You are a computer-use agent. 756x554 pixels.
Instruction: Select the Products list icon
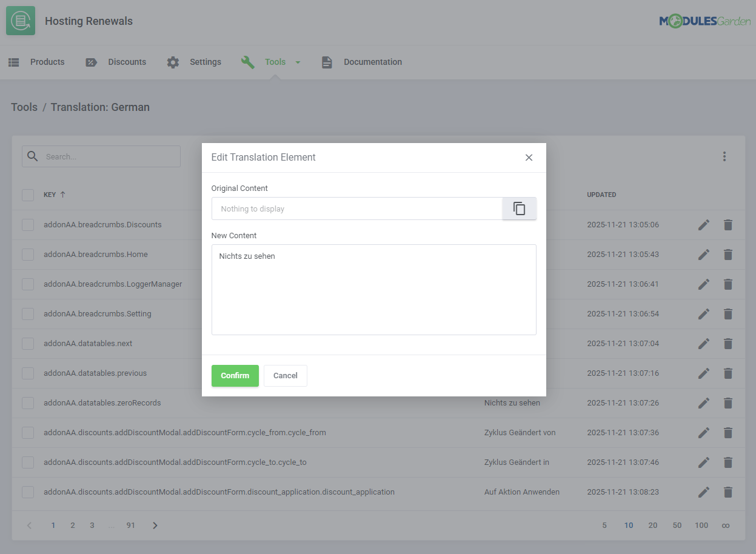[13, 62]
